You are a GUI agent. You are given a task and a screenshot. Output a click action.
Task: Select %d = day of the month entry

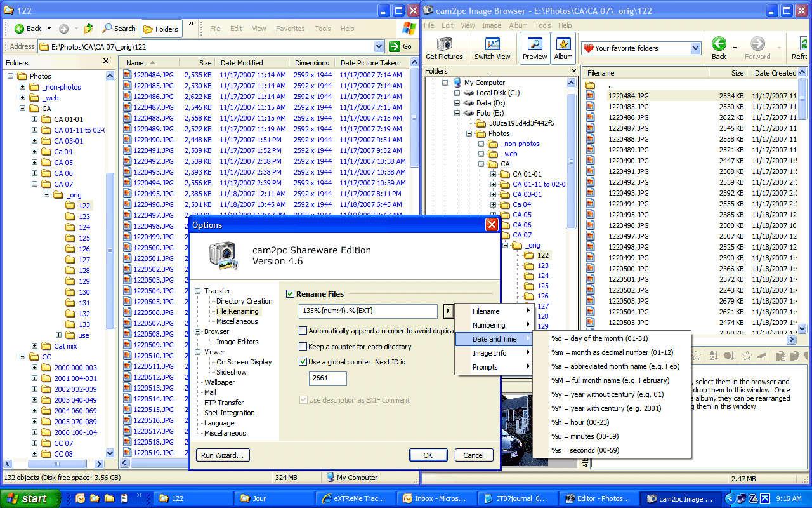[x=612, y=338]
